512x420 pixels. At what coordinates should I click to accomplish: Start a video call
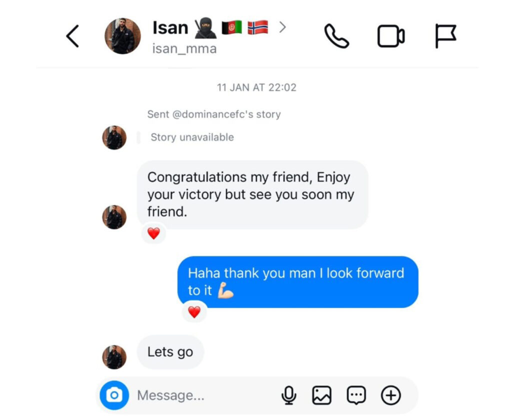[391, 36]
